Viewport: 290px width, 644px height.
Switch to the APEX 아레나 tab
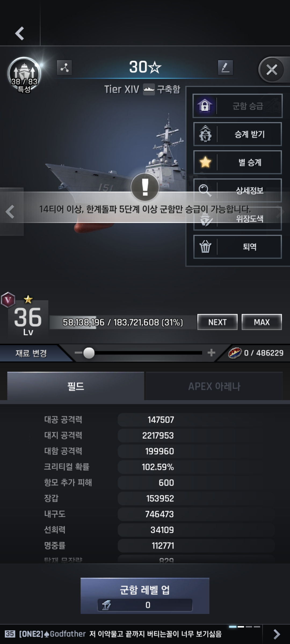(x=214, y=386)
